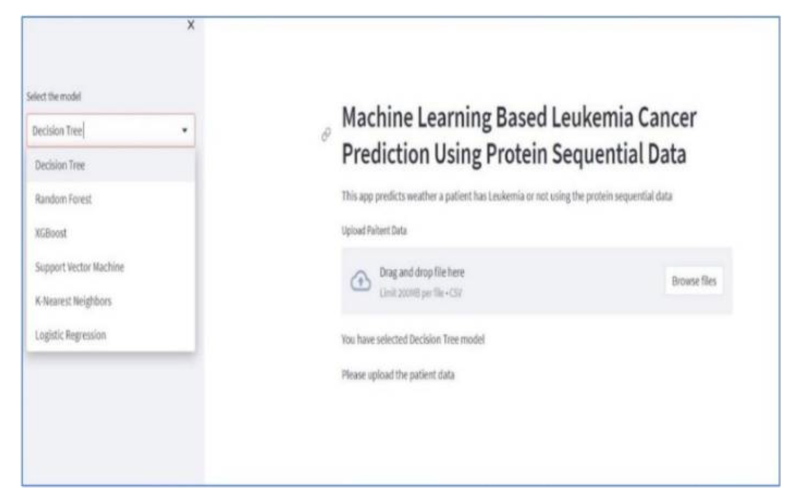
Task: Pick Support Vector Machine option
Action: click(x=79, y=267)
